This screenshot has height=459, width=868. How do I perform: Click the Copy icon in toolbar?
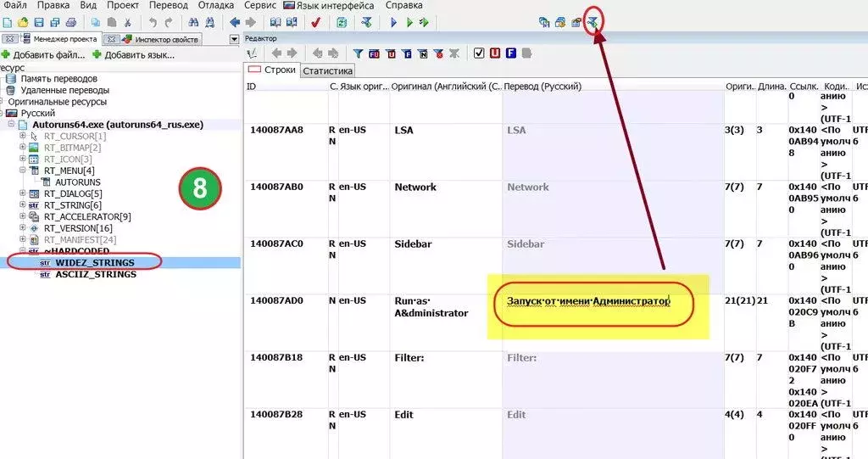pos(96,23)
